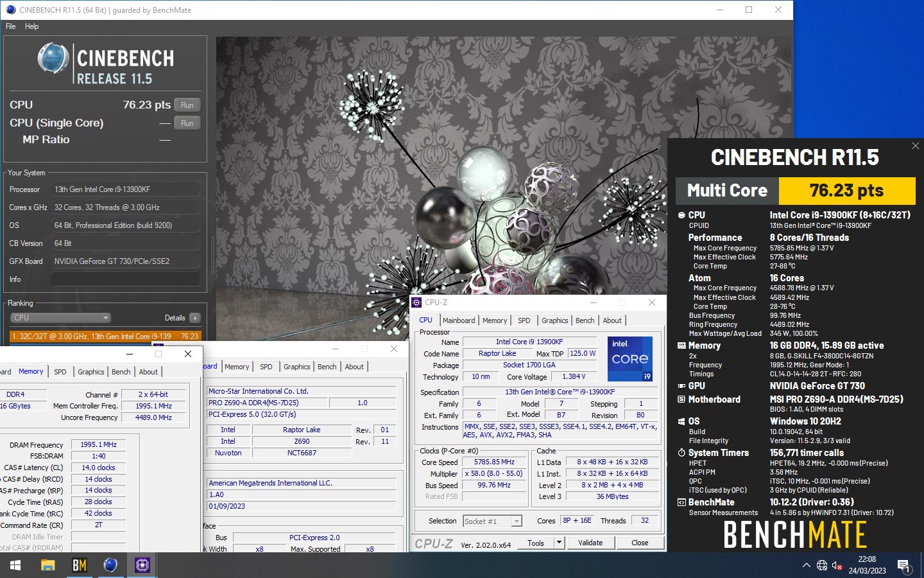Expand the Tools dropdown arrow in CPU-Z
Image resolution: width=924 pixels, height=578 pixels.
click(x=559, y=543)
